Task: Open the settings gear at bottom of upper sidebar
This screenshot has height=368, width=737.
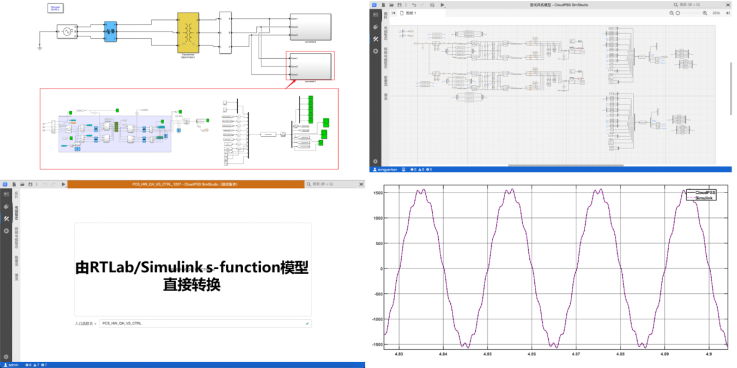Action: pos(375,161)
